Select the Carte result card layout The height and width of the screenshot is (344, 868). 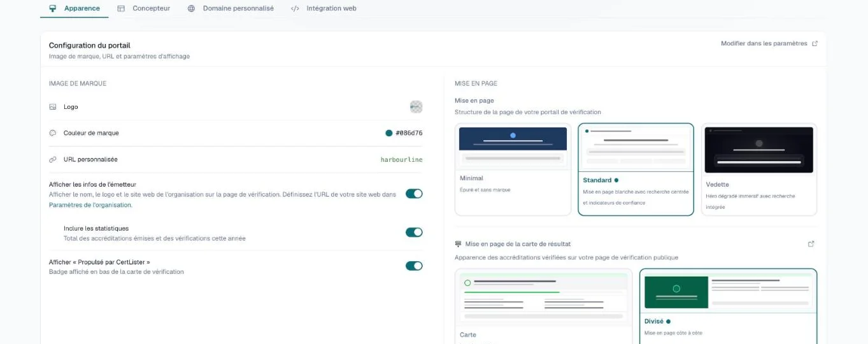click(543, 306)
